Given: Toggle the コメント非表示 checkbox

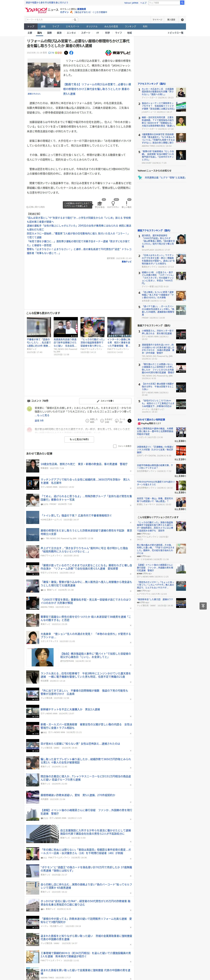Looking at the screenshot, I should 115,446.
